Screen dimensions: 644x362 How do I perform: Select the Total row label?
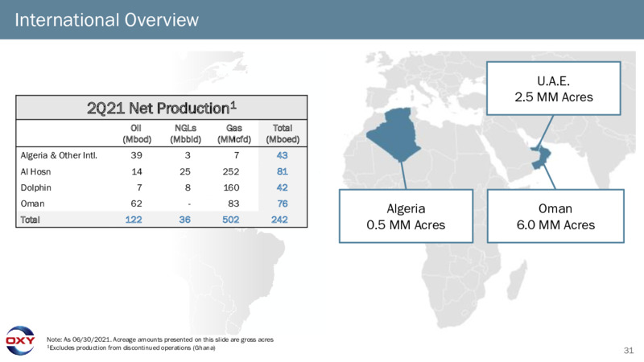pyautogui.click(x=31, y=220)
